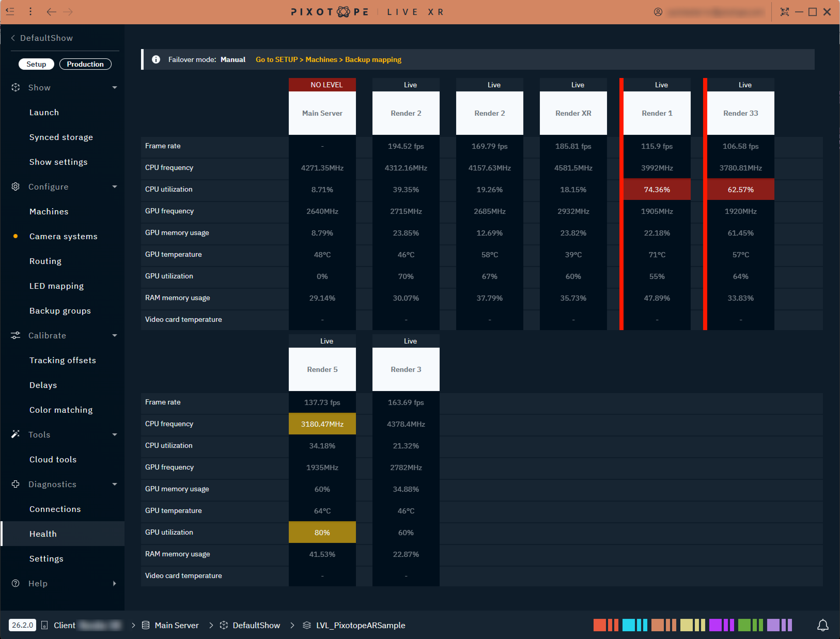The image size is (840, 639).
Task: Click the Diagnostics plus icon
Action: (15, 484)
